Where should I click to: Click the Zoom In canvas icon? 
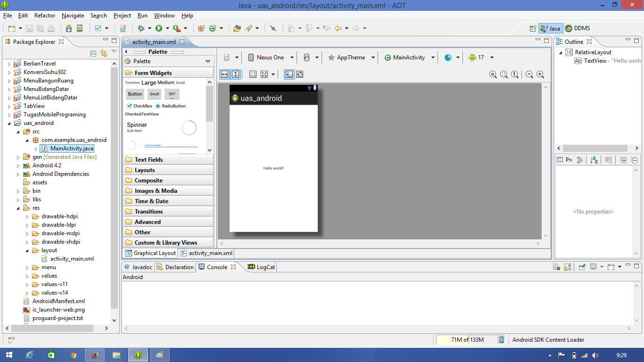coord(540,74)
